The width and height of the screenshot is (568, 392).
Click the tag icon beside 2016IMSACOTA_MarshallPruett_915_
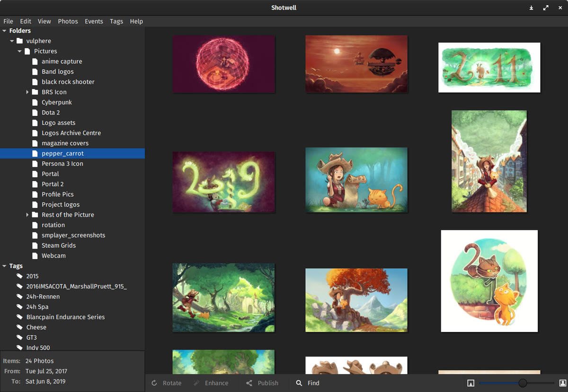[x=19, y=287]
